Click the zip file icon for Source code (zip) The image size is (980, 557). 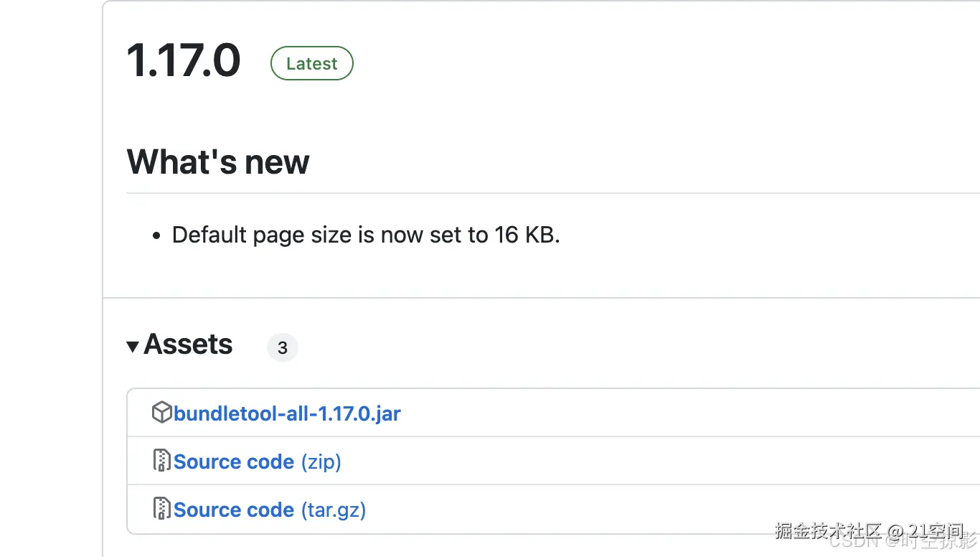[x=162, y=461]
